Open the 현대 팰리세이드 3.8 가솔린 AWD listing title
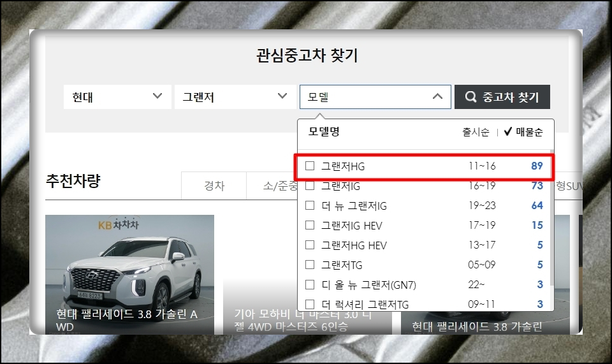Viewport: 612px width, 364px height. (x=127, y=320)
